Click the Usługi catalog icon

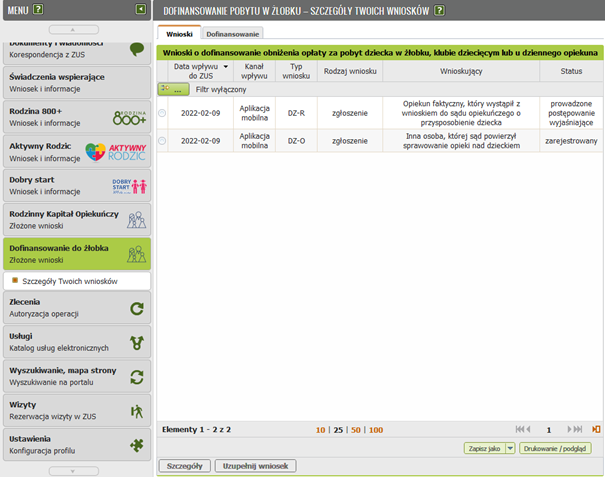[x=137, y=343]
